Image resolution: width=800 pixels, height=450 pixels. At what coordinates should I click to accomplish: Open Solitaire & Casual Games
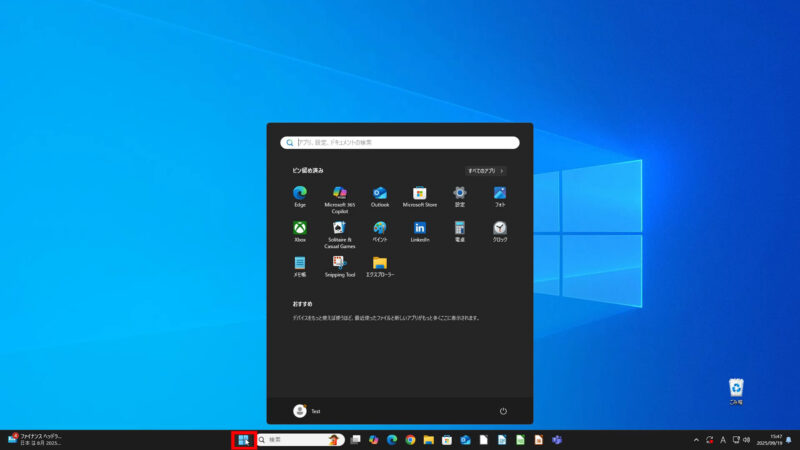click(340, 229)
